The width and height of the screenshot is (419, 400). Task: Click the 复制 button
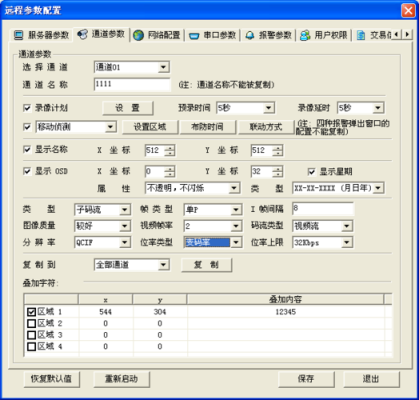click(x=206, y=265)
